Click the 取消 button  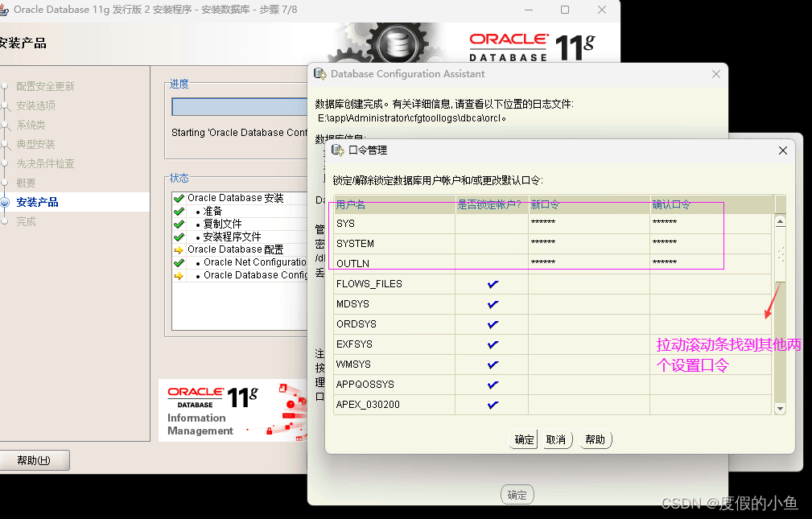[x=556, y=440]
